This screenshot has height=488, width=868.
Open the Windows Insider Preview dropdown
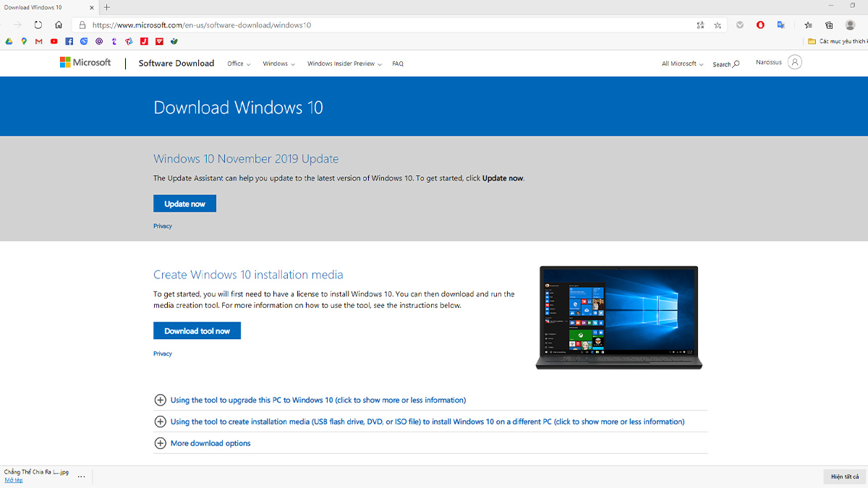344,64
